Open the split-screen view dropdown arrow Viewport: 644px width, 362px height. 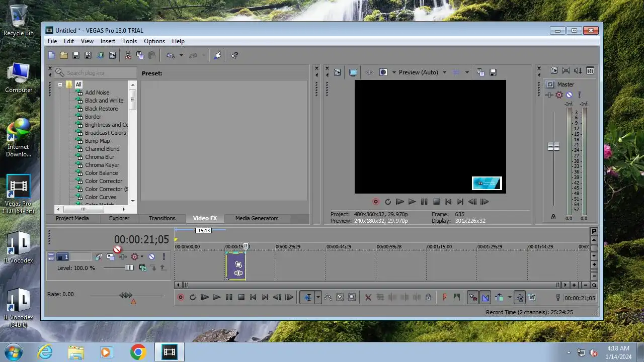[x=394, y=72]
